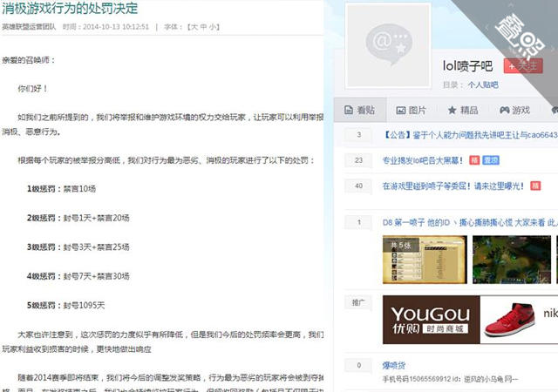Click the reply count 0
This screenshot has height=392, width=558.
[x=358, y=365]
